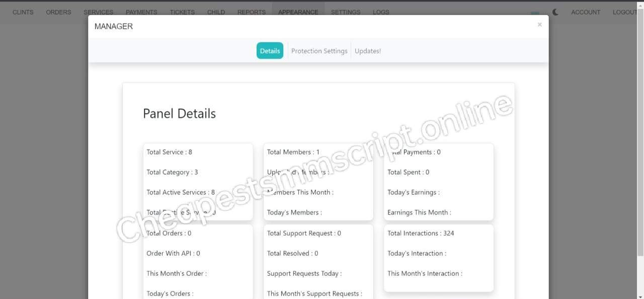This screenshot has width=644, height=299.
Task: Switch to the Protection Settings tab
Action: pos(319,51)
